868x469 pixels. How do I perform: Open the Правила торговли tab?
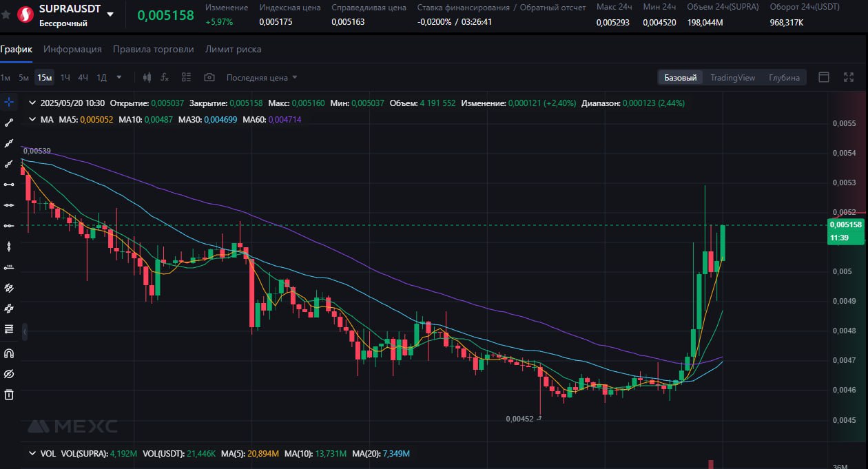point(153,49)
